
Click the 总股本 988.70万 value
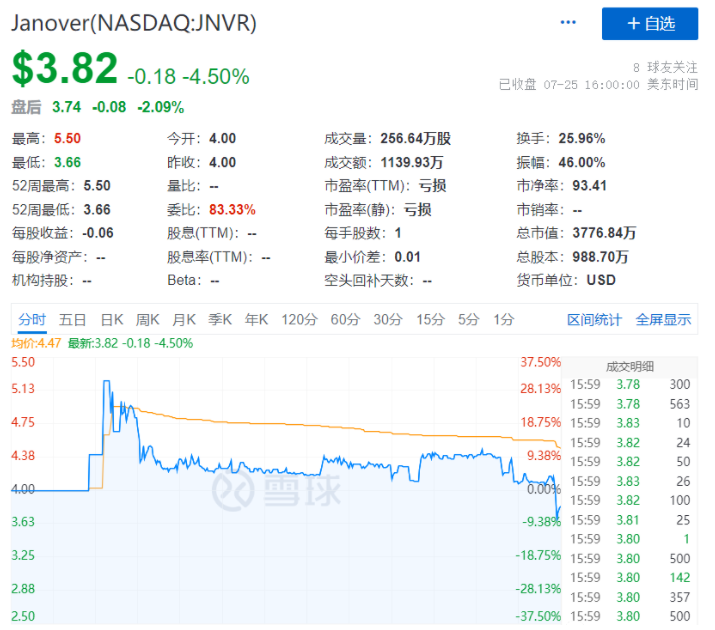(x=601, y=257)
